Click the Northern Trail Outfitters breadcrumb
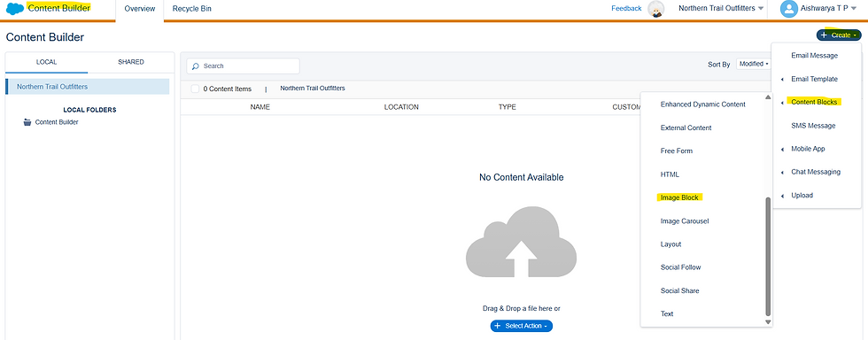The height and width of the screenshot is (340, 868). pos(312,89)
